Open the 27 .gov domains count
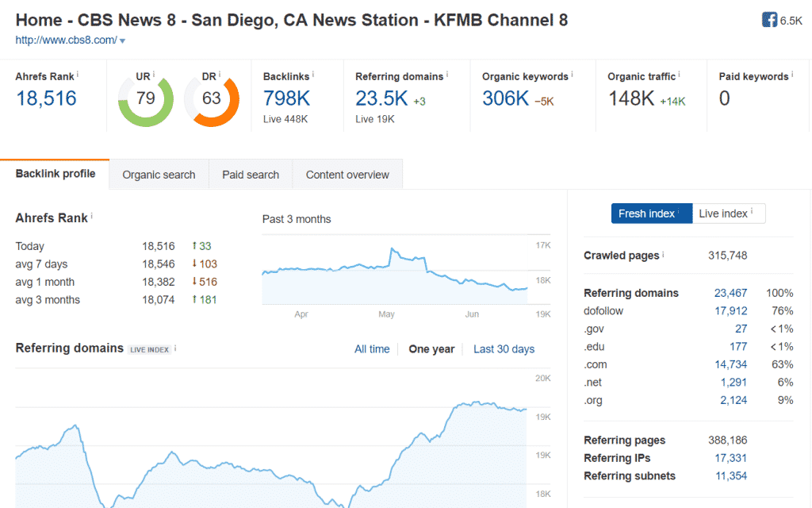Image resolution: width=812 pixels, height=508 pixels. click(741, 329)
